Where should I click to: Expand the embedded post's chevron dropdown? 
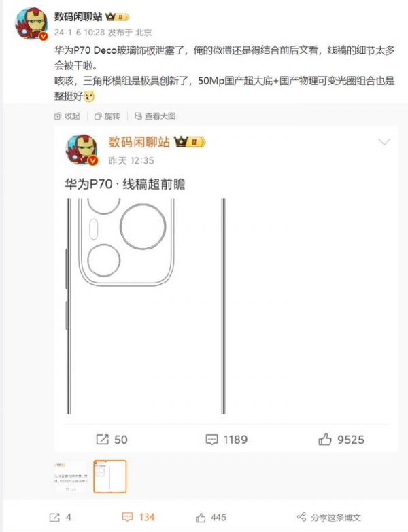pos(384,142)
